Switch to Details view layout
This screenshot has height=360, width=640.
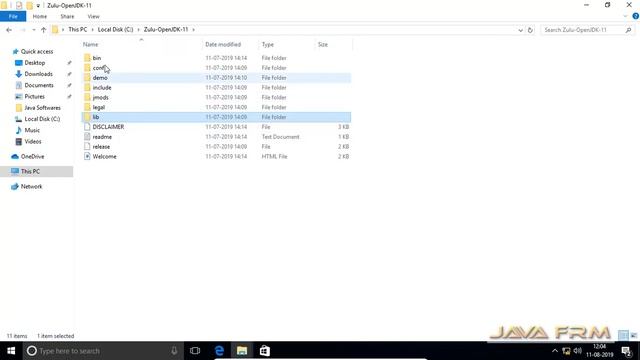(623, 336)
